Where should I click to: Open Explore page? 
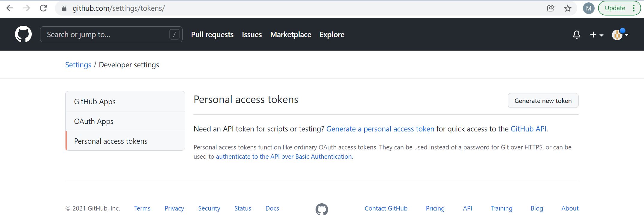(x=332, y=34)
